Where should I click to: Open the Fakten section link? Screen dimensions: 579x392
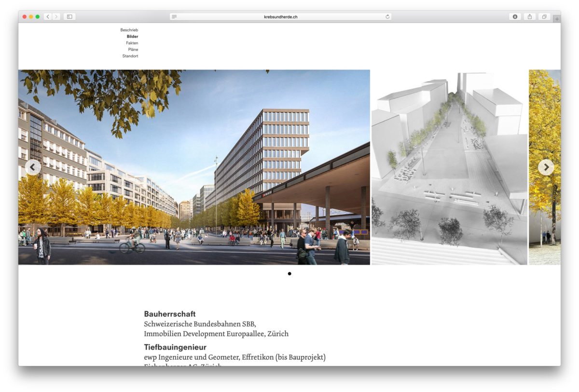pyautogui.click(x=132, y=43)
